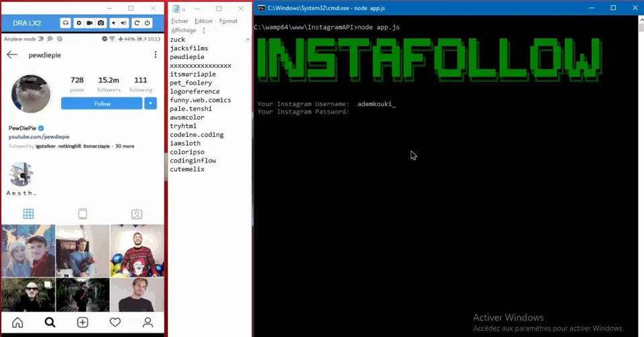Click the 'logoreference' line in Notepad
Screen dimensions: 644x337
195,92
